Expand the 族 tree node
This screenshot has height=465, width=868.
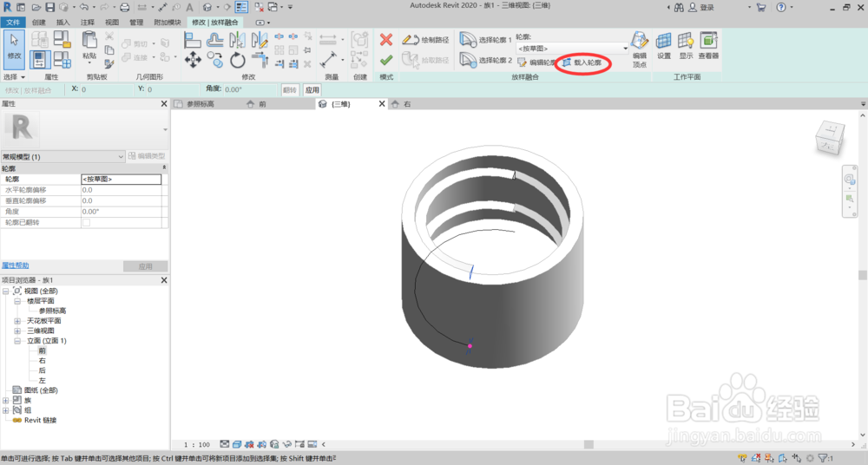click(x=5, y=400)
